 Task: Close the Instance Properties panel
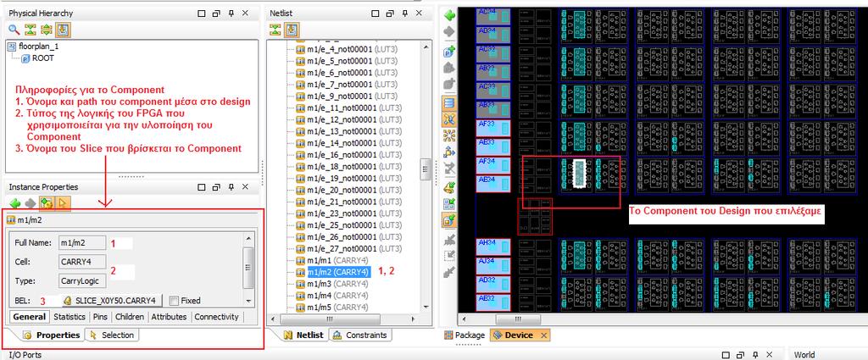click(247, 187)
